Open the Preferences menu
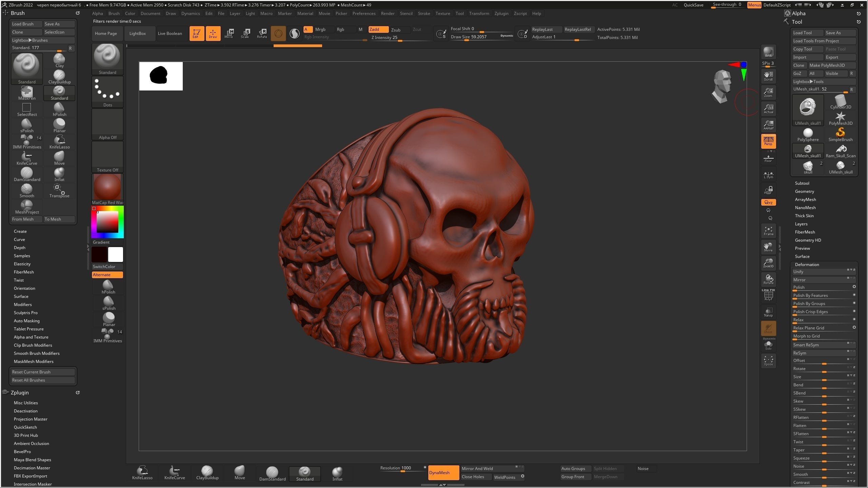 point(364,13)
